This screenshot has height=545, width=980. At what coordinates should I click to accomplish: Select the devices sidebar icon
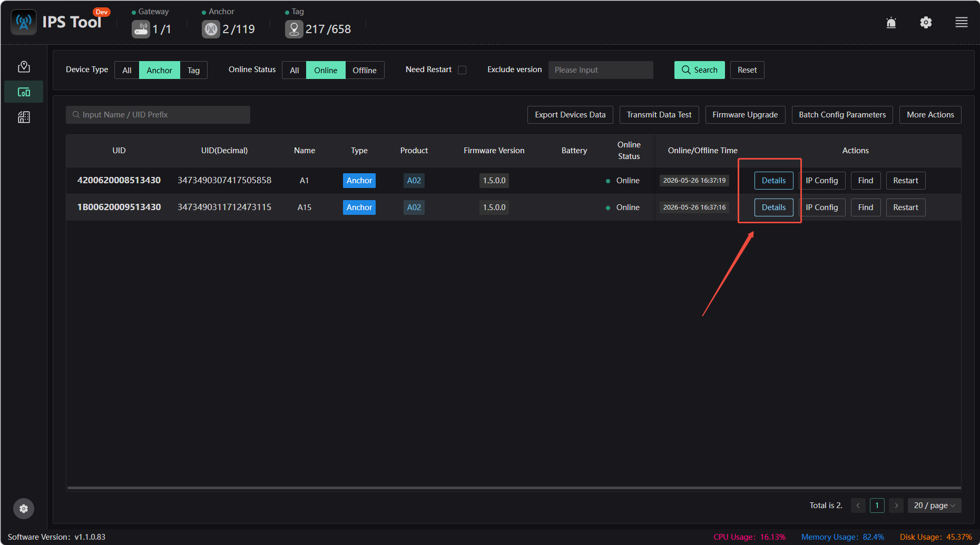click(24, 92)
